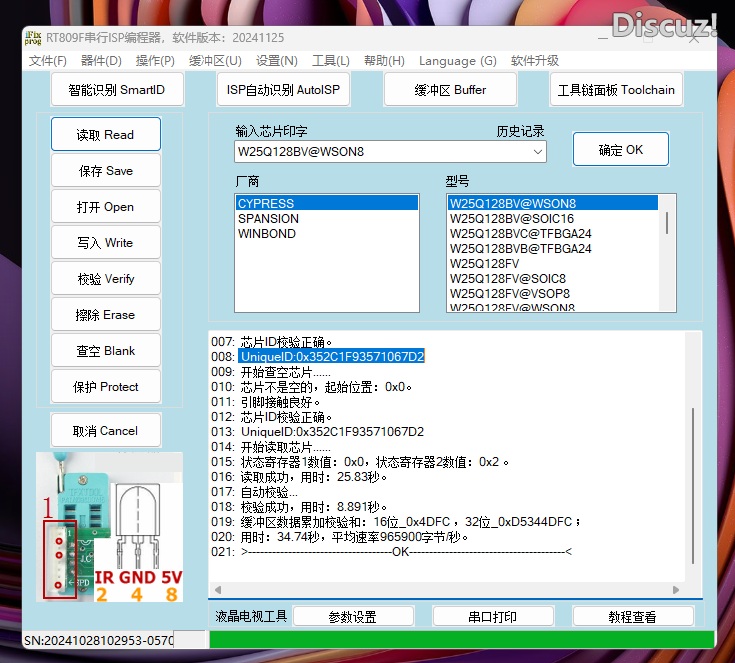Image resolution: width=735 pixels, height=663 pixels.
Task: Click log line 010 芯片不是空的
Action: point(326,387)
